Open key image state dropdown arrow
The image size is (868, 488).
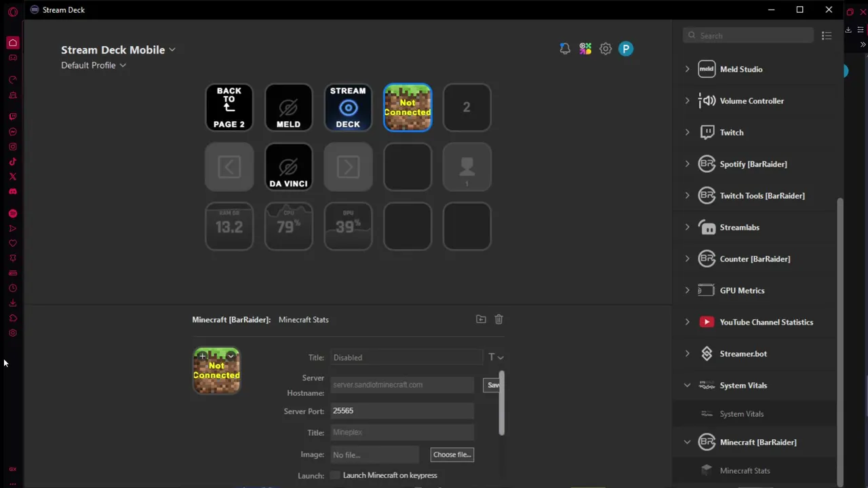[231, 356]
